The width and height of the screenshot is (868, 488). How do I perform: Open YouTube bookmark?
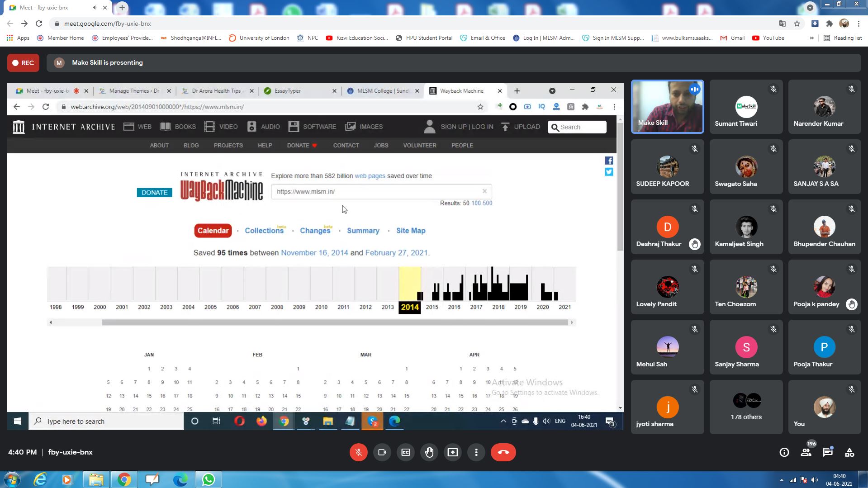(768, 38)
